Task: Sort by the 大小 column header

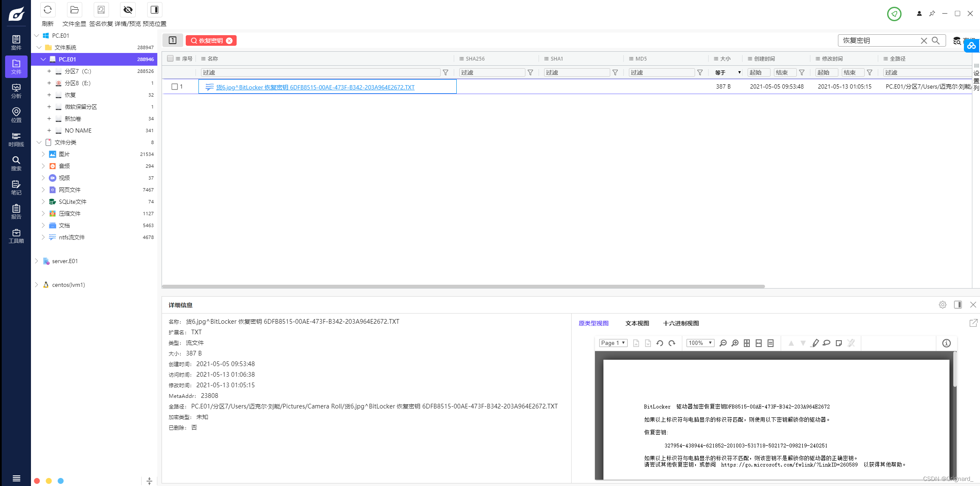Action: click(x=725, y=58)
